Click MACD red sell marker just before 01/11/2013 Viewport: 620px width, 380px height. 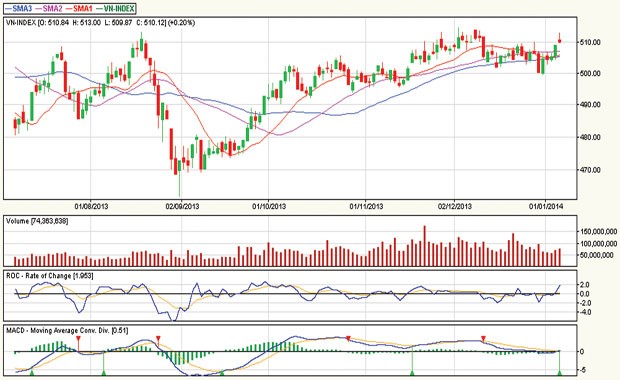(348, 338)
